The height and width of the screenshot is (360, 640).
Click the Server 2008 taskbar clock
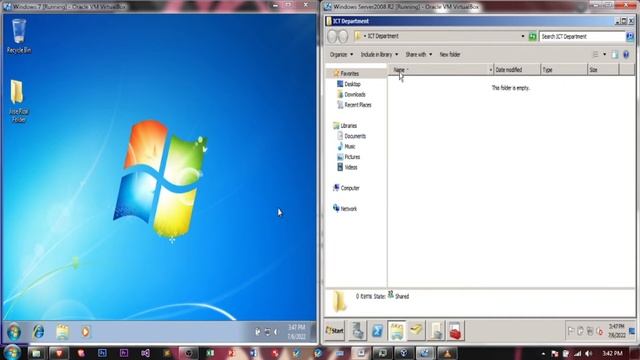[616, 331]
